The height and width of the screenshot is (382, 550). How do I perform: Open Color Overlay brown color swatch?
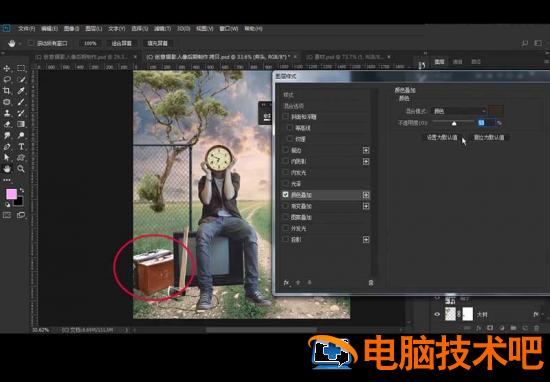pyautogui.click(x=496, y=112)
